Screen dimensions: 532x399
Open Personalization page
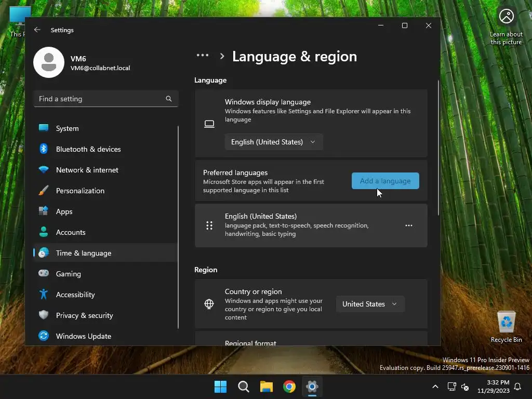(105, 191)
